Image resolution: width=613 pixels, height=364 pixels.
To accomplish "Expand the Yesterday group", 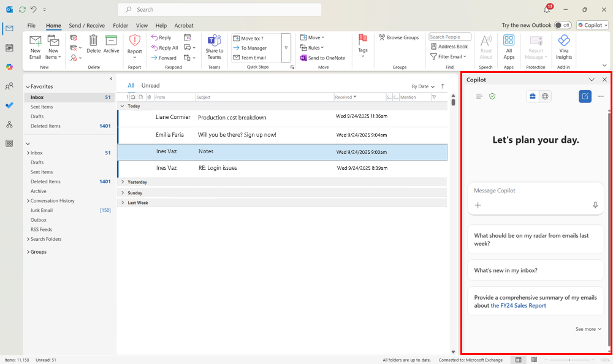I will pos(123,182).
